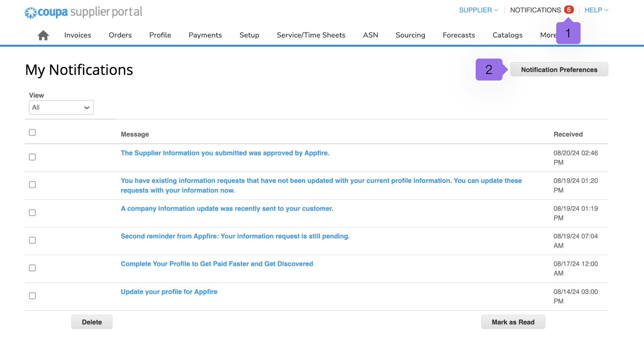This screenshot has width=644, height=340.
Task: Check the box for existing information requests notification
Action: 33,185
